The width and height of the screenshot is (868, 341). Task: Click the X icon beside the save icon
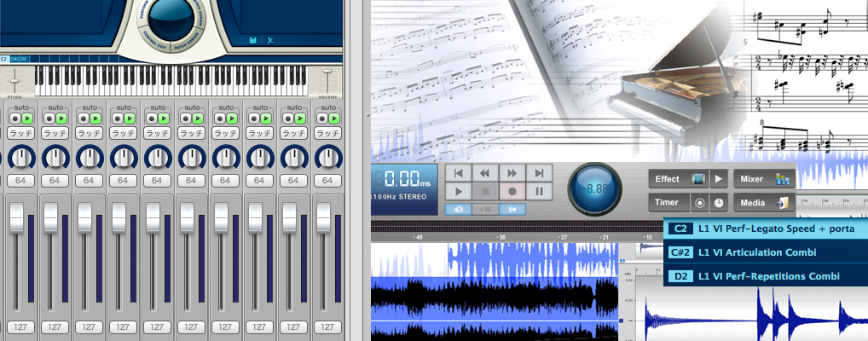(x=270, y=40)
